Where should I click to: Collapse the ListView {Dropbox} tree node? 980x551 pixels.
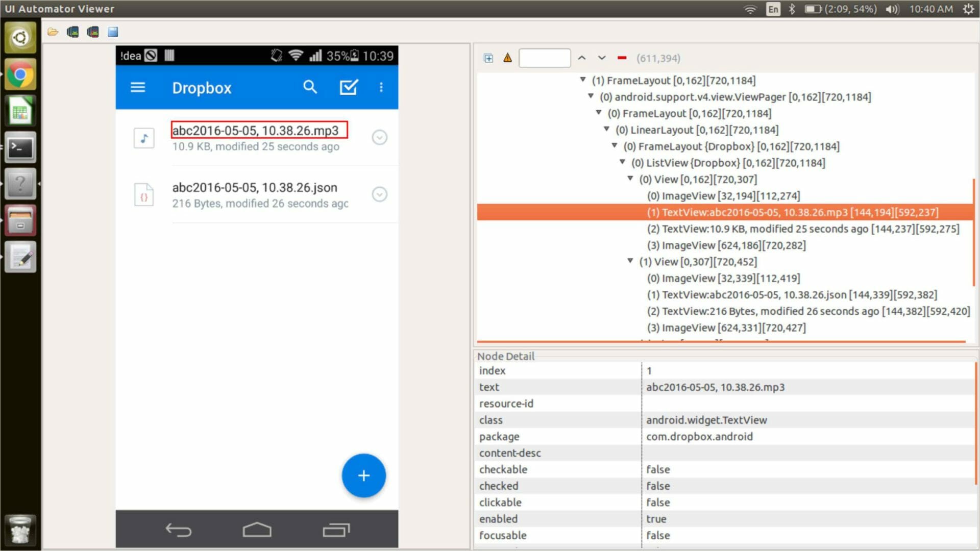click(622, 162)
